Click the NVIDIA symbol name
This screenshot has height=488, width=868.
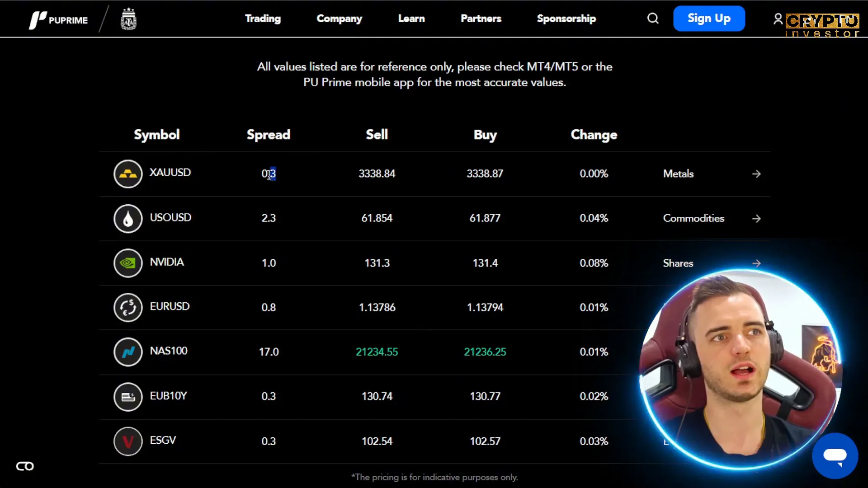point(167,262)
